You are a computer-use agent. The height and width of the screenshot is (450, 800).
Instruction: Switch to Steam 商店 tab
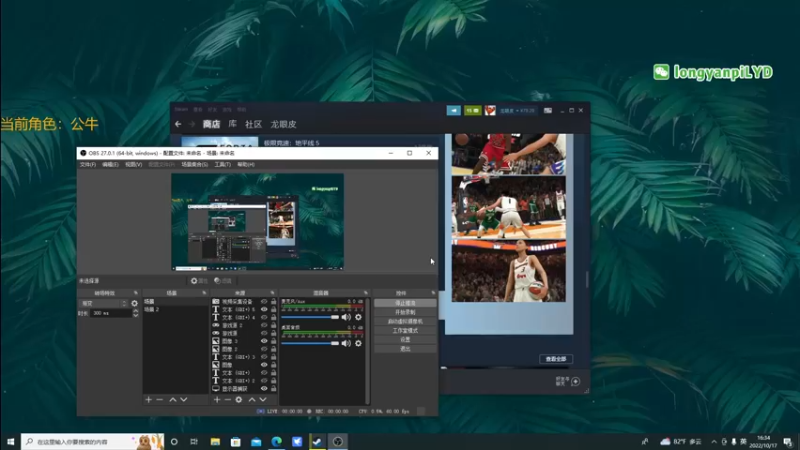point(211,124)
